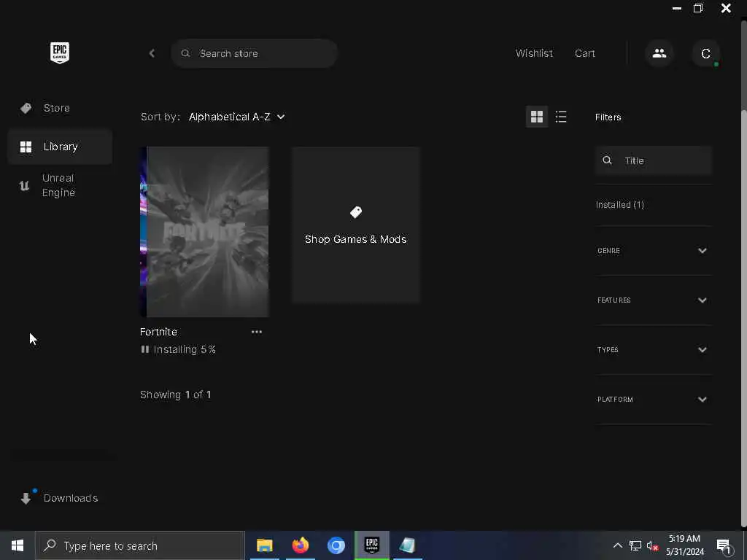
Task: Click the Epic Games taskbar icon
Action: [371, 545]
